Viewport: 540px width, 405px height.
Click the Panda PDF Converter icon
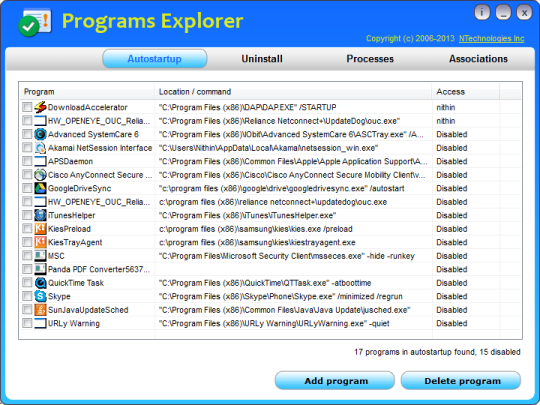40,269
